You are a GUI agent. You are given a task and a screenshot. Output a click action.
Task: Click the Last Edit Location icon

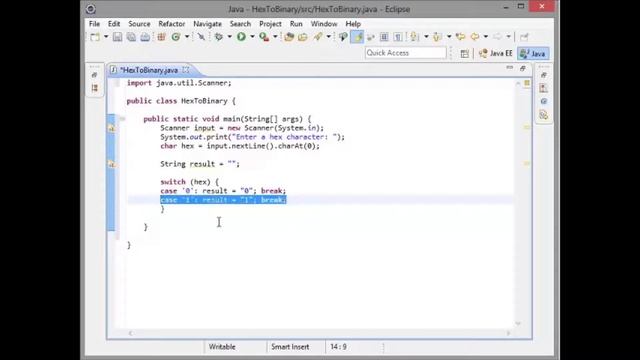[460, 37]
